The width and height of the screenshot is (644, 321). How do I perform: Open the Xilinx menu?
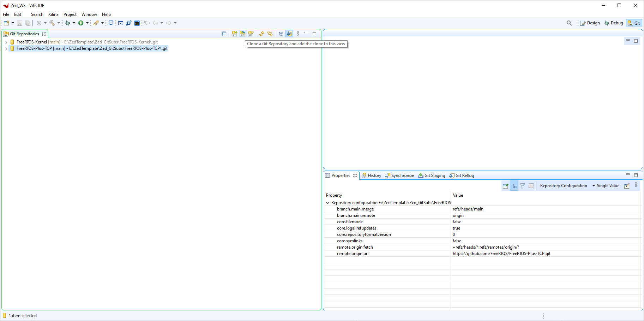coord(53,14)
